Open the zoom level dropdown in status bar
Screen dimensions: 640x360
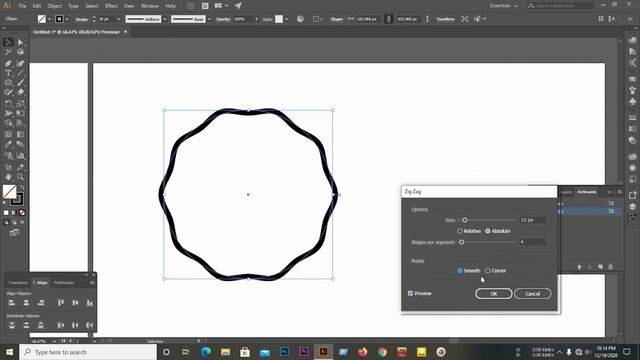(x=54, y=341)
